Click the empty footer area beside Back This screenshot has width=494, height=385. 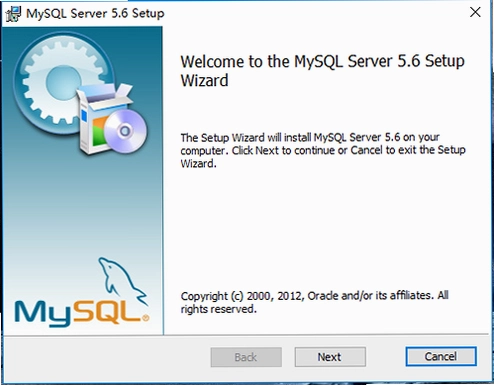107,357
